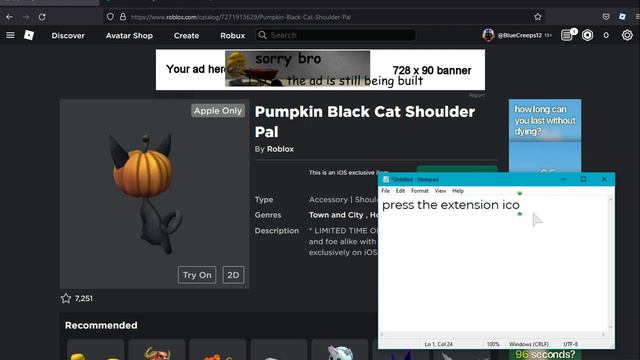The width and height of the screenshot is (640, 360).
Task: Open the creator link Roblox
Action: (x=280, y=149)
